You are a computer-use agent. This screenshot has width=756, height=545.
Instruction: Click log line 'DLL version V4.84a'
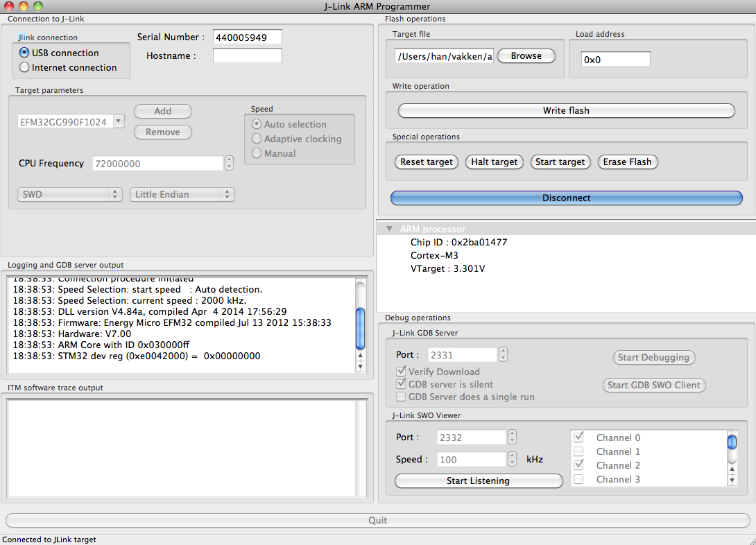[150, 311]
